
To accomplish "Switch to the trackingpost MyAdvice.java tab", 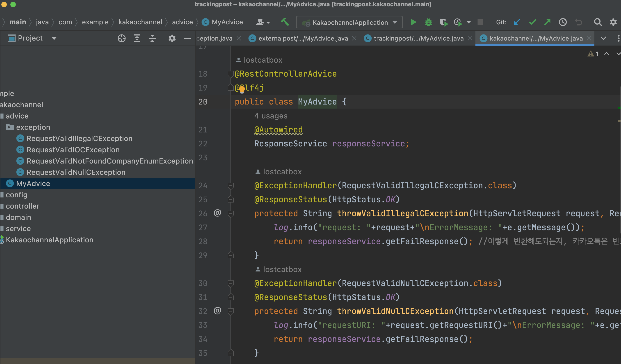I will pos(418,39).
